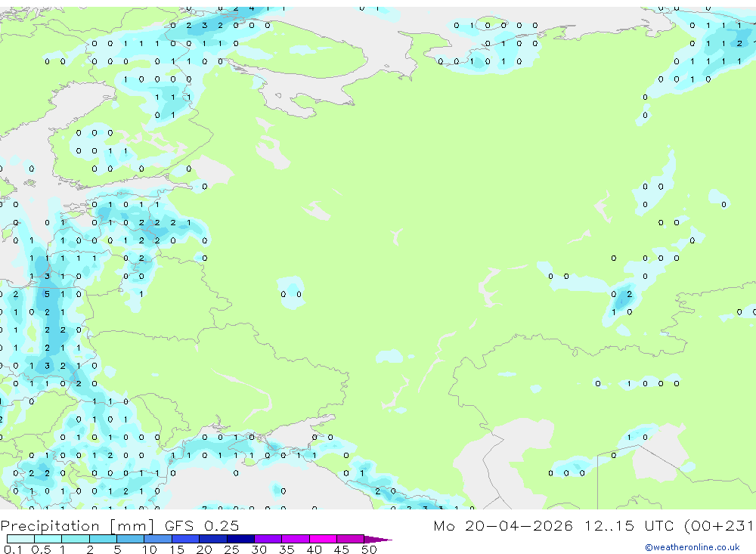This screenshot has width=756, height=554.
Task: Pick the 1–2 mm legend swatch
Action: point(76,539)
